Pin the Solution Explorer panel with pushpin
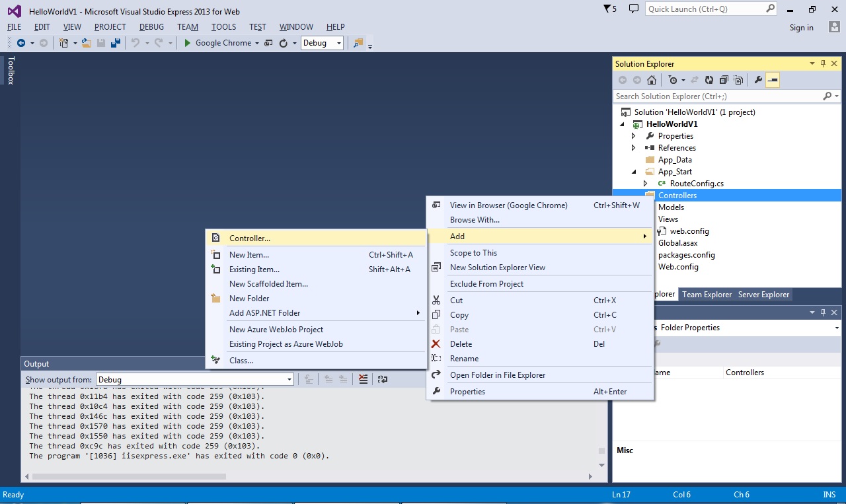The height and width of the screenshot is (504, 846). (x=823, y=63)
